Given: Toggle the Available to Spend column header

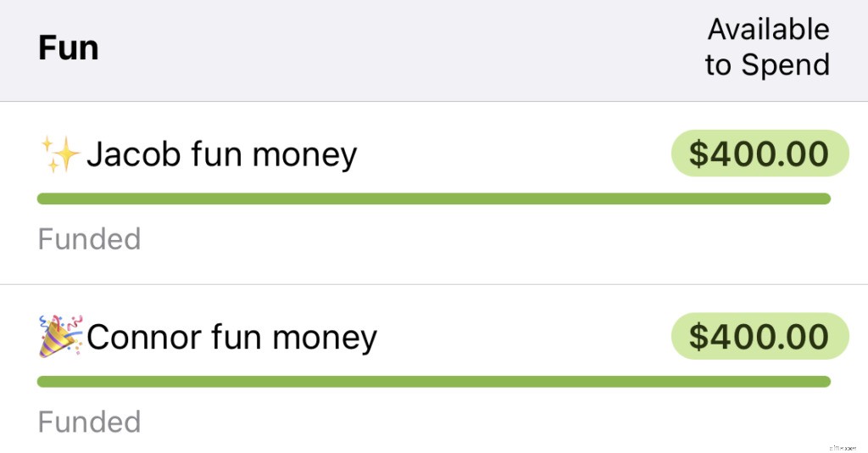Looking at the screenshot, I should pos(768,48).
